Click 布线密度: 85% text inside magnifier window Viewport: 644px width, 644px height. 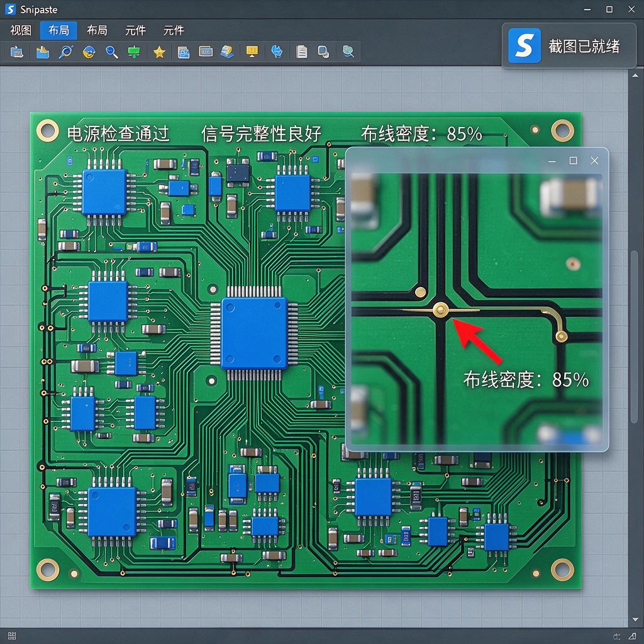[526, 379]
